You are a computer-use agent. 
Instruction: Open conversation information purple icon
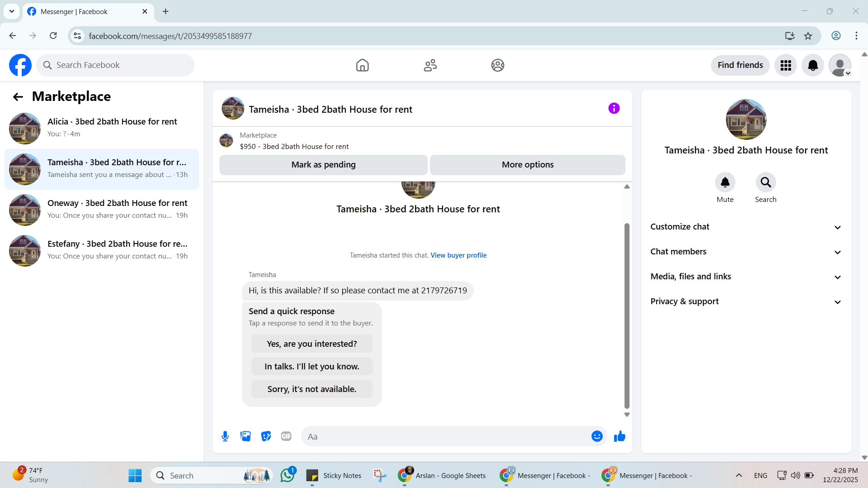tap(614, 108)
